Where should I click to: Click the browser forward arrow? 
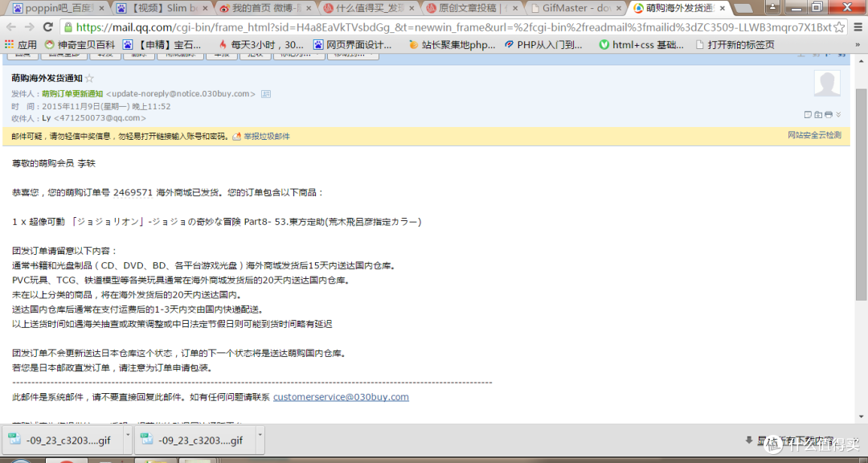(x=30, y=27)
